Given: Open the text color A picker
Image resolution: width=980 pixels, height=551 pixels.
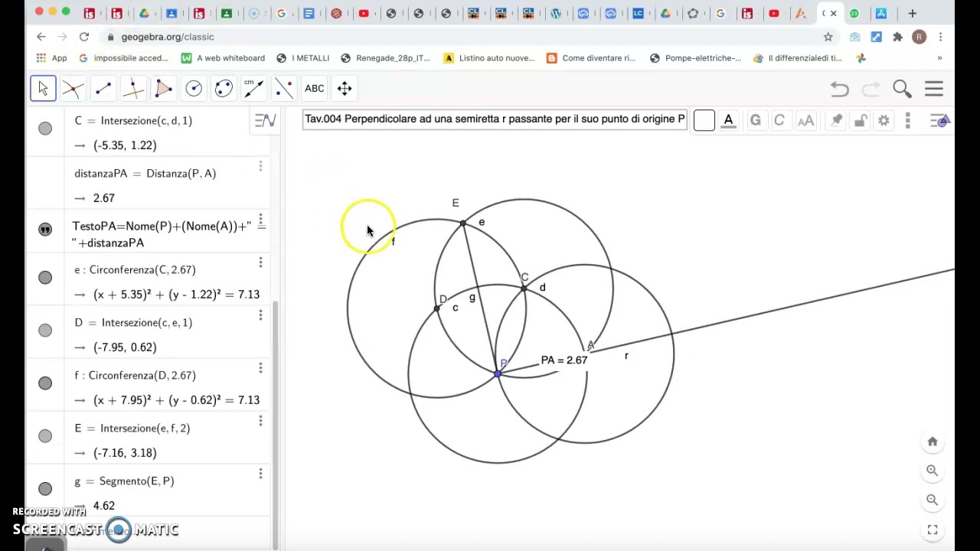Looking at the screenshot, I should (728, 120).
